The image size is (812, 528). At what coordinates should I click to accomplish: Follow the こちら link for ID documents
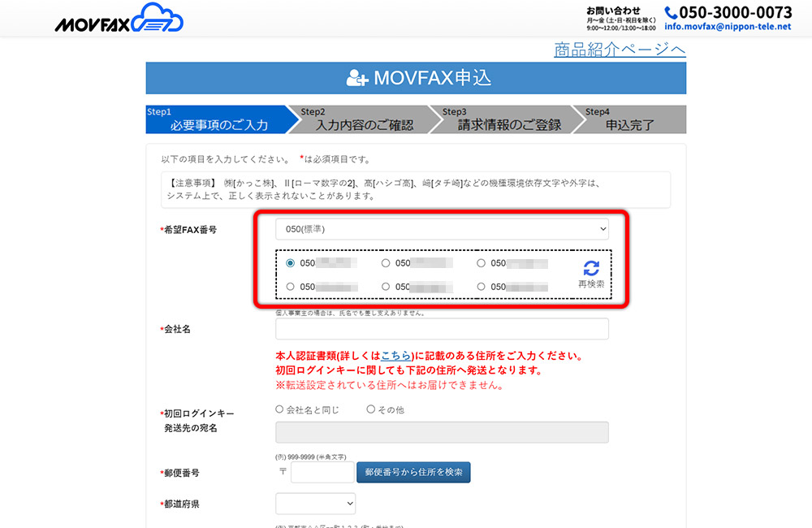click(394, 356)
